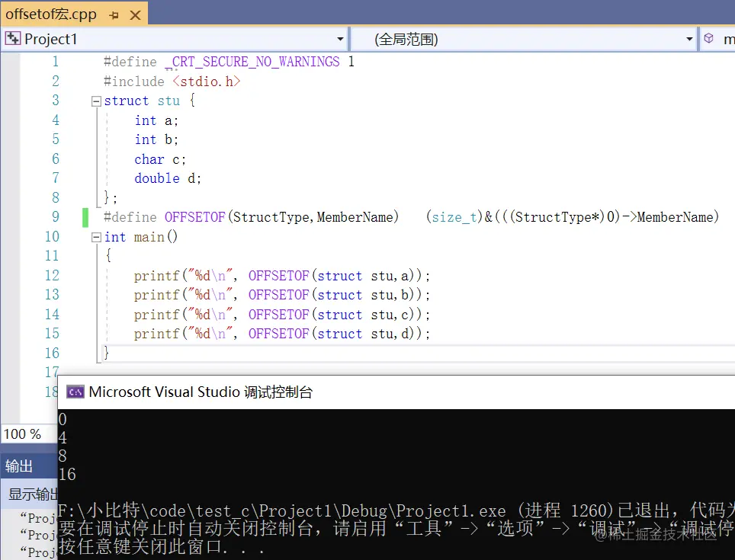This screenshot has height=560, width=735.
Task: Click printf call with stu,c on line 14
Action: point(281,315)
